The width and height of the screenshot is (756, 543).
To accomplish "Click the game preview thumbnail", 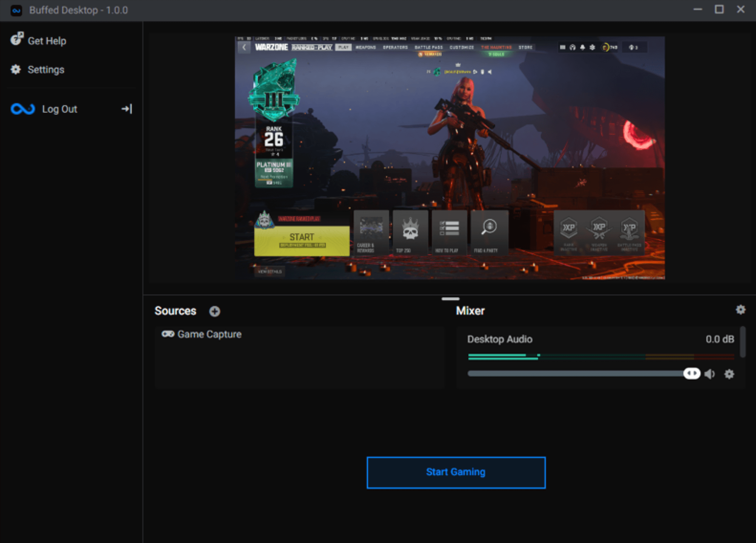I will click(x=450, y=158).
